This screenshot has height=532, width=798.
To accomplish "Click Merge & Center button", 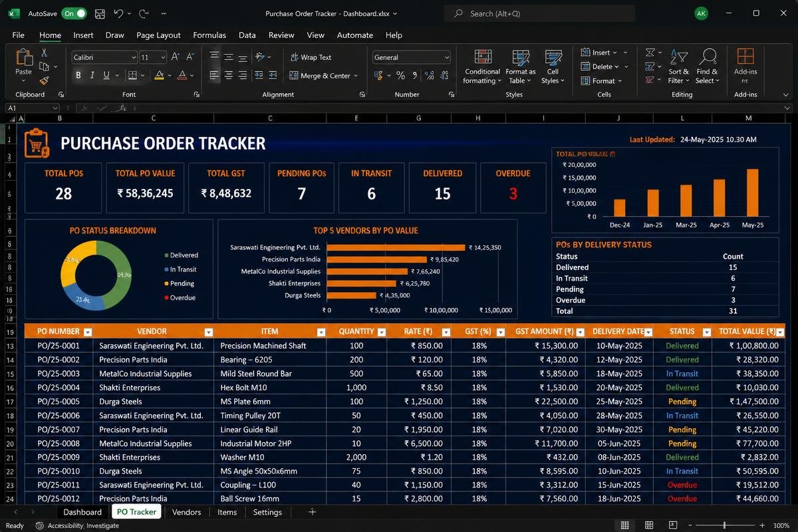I will click(324, 76).
